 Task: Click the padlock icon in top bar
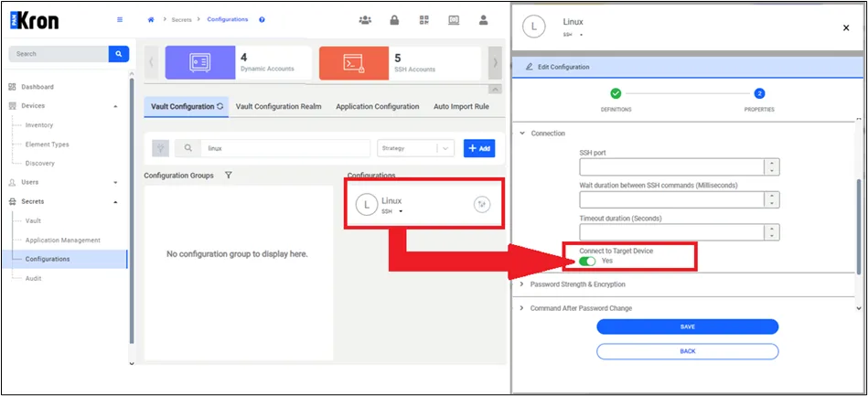[x=394, y=20]
